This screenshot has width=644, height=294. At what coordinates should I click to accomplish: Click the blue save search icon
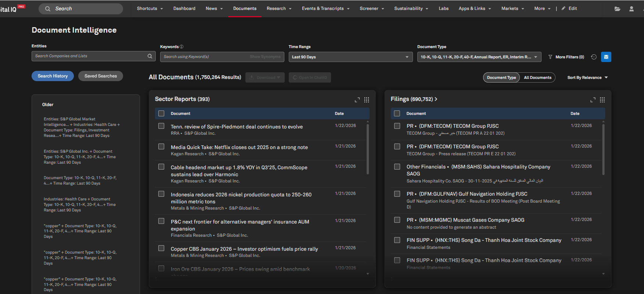(x=606, y=57)
